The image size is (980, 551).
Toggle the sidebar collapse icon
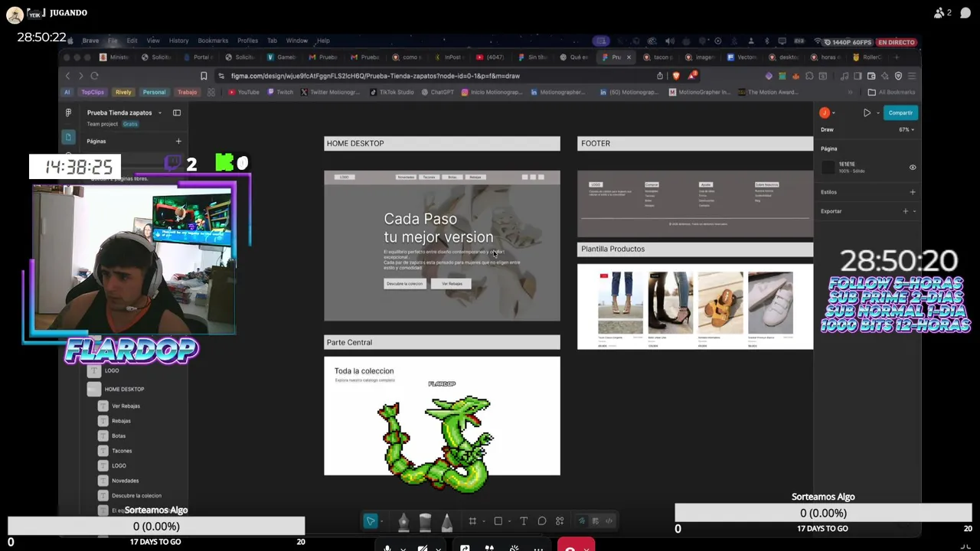tap(177, 112)
